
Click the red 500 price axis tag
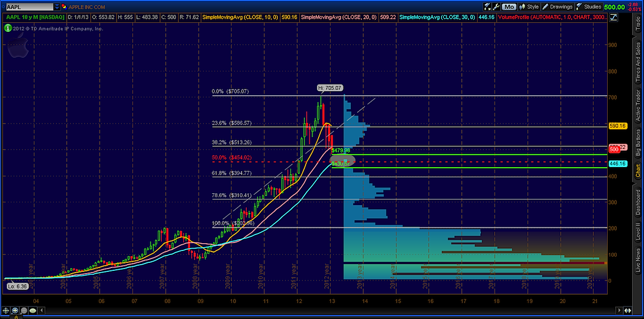tap(614, 150)
